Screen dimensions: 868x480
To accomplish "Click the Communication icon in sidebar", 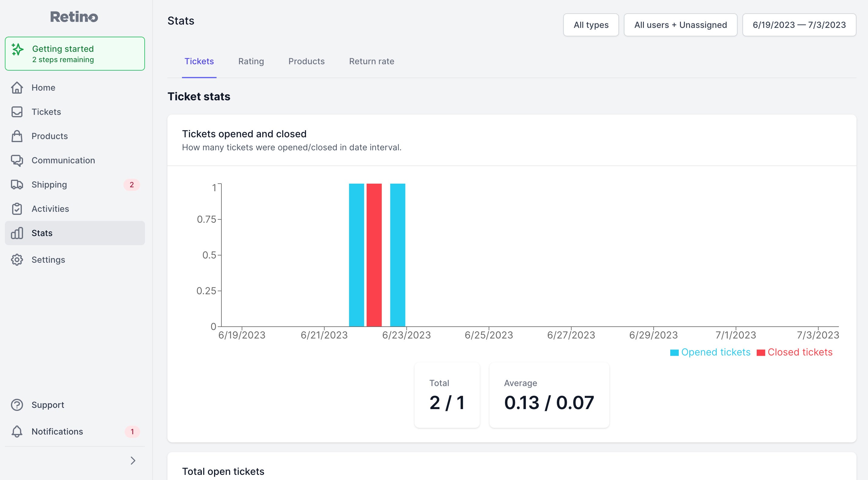I will click(17, 160).
